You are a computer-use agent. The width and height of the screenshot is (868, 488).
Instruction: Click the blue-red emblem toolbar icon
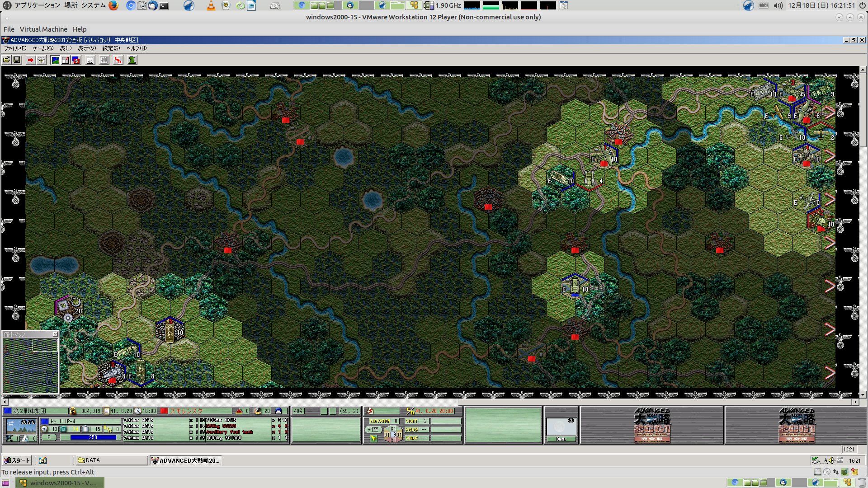tap(76, 60)
